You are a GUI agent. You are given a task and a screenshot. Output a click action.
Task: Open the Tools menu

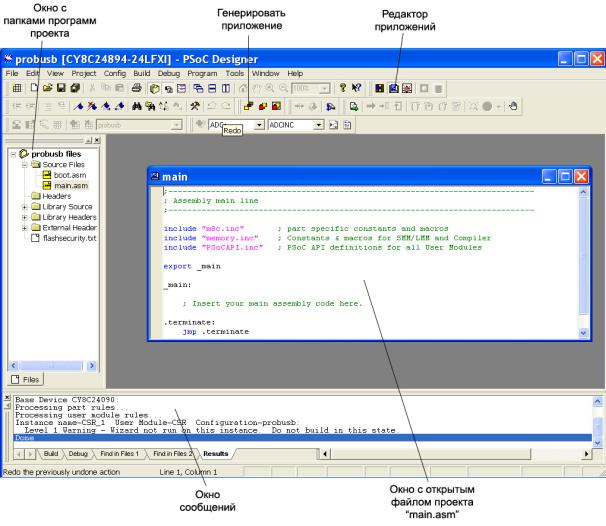[235, 73]
